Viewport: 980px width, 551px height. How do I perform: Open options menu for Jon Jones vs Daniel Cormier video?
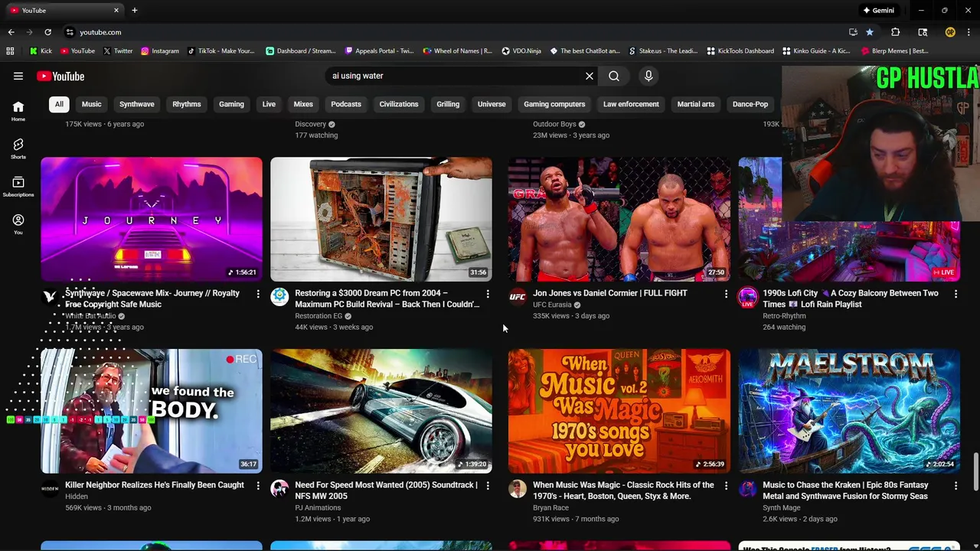pyautogui.click(x=726, y=294)
